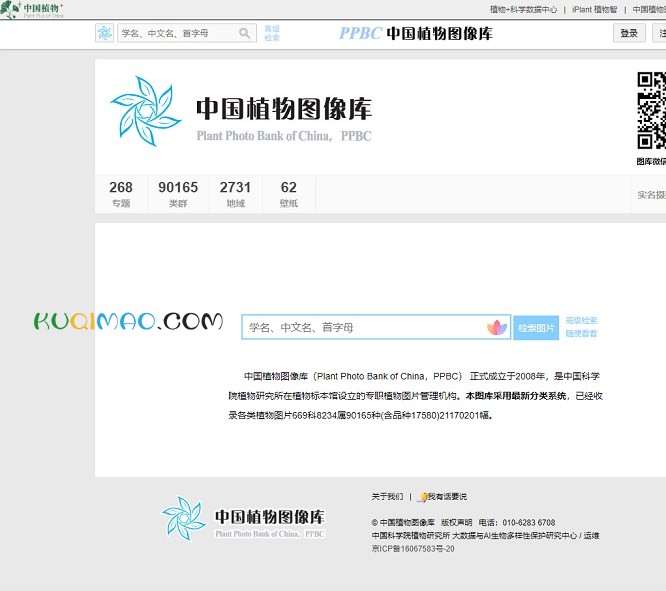Click the Plant Photo Bank of China subtitle

(x=284, y=136)
